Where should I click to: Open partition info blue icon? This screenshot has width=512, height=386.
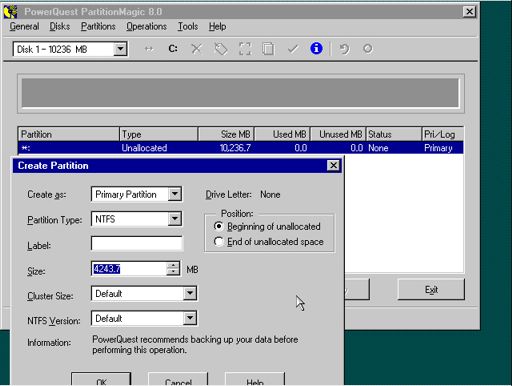point(316,49)
